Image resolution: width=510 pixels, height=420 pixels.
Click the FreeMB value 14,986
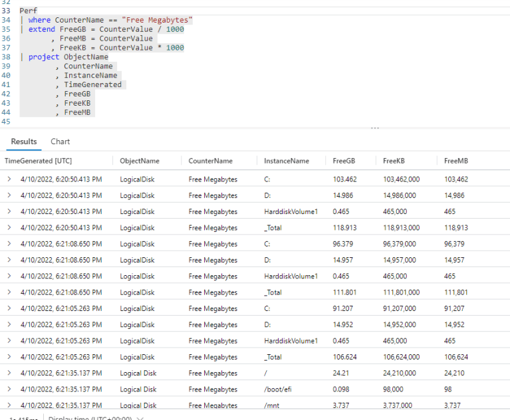(x=454, y=195)
